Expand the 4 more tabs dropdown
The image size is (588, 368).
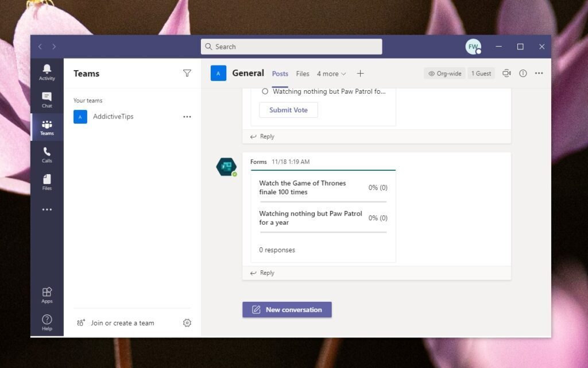tap(331, 74)
